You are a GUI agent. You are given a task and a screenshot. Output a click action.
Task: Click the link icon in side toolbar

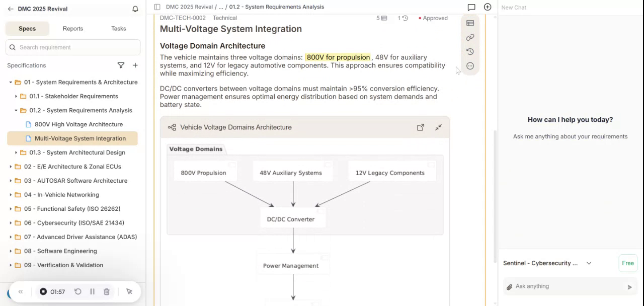tap(470, 37)
